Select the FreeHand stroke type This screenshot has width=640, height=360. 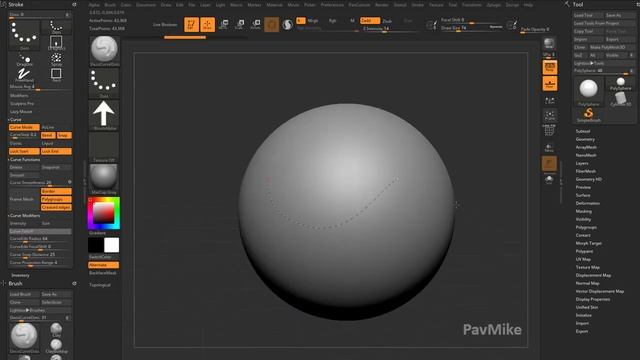(x=24, y=75)
